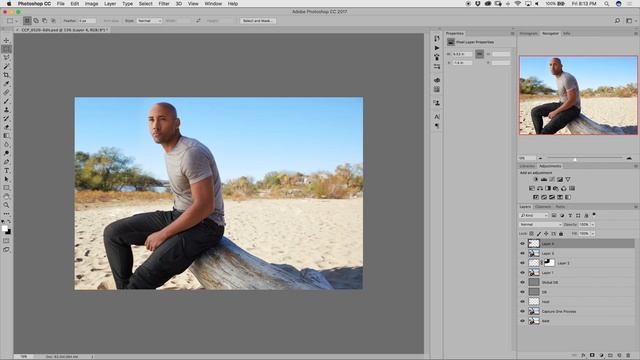Hide the topmost selected layer

click(522, 243)
